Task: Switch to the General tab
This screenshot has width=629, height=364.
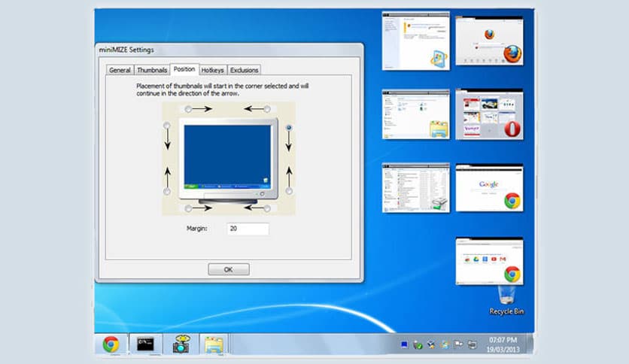Action: pyautogui.click(x=120, y=70)
